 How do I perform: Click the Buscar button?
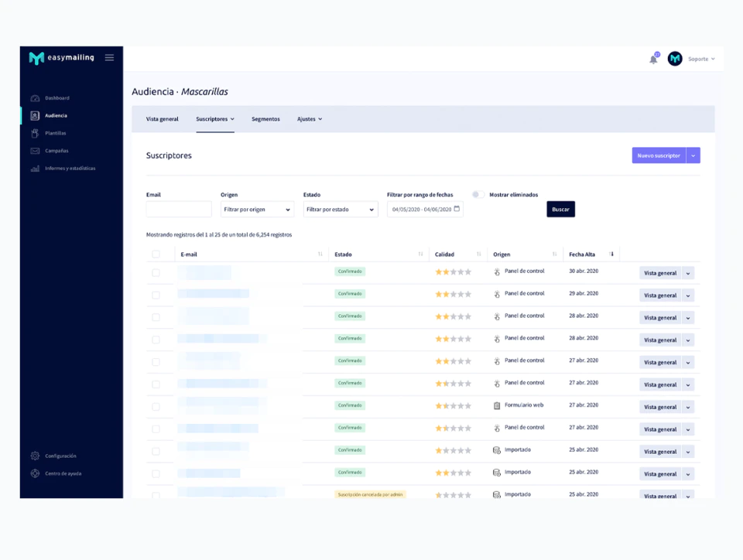[x=560, y=210]
